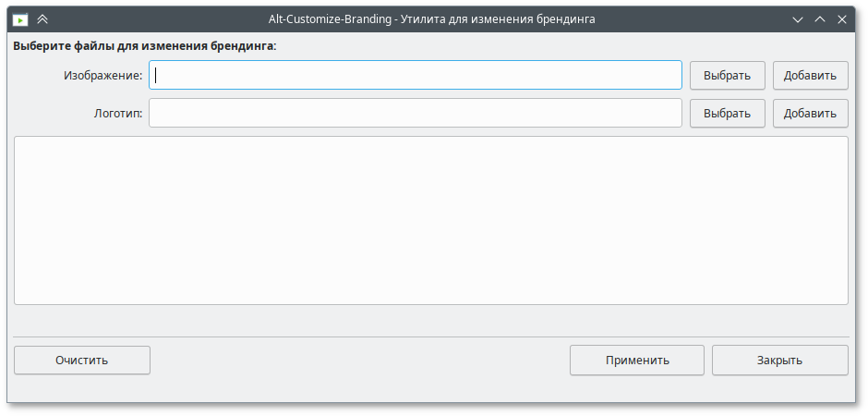Maximize the Alt-Customize-Branding window
868x416 pixels.
point(820,18)
